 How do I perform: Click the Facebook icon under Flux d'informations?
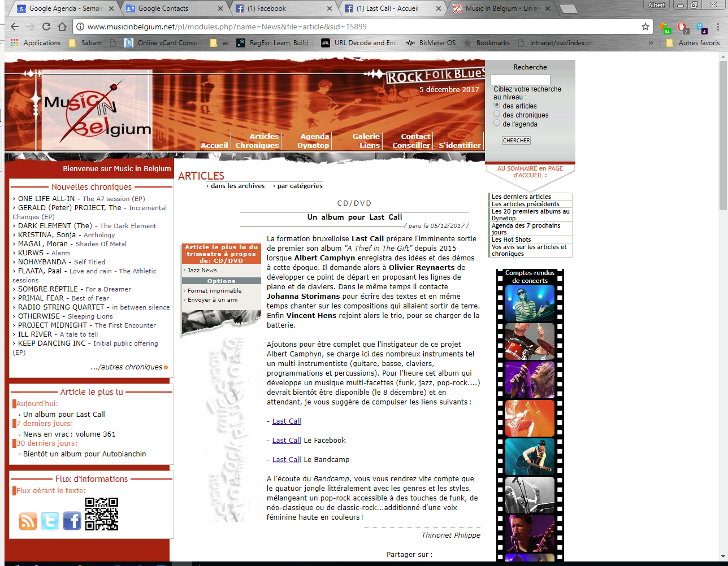[72, 520]
